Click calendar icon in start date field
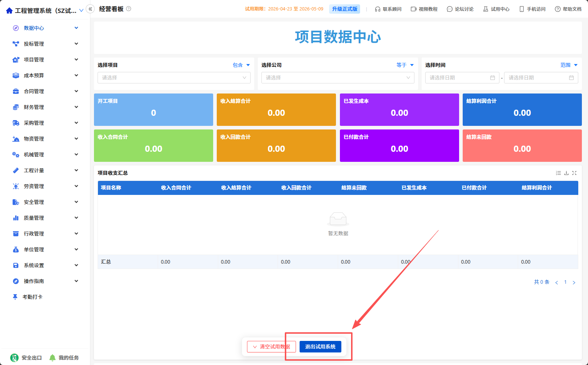Image resolution: width=588 pixels, height=365 pixels. [493, 78]
